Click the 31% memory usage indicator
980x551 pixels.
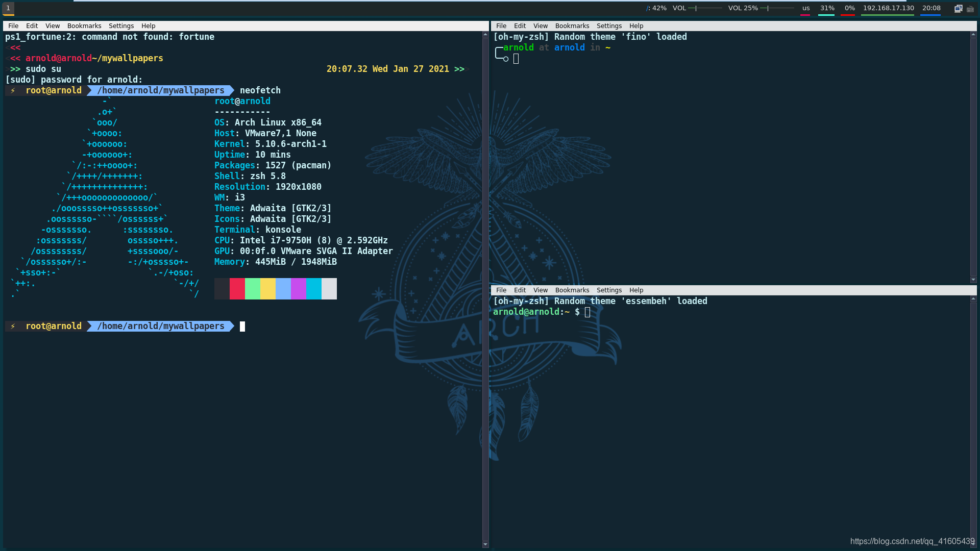pyautogui.click(x=827, y=8)
